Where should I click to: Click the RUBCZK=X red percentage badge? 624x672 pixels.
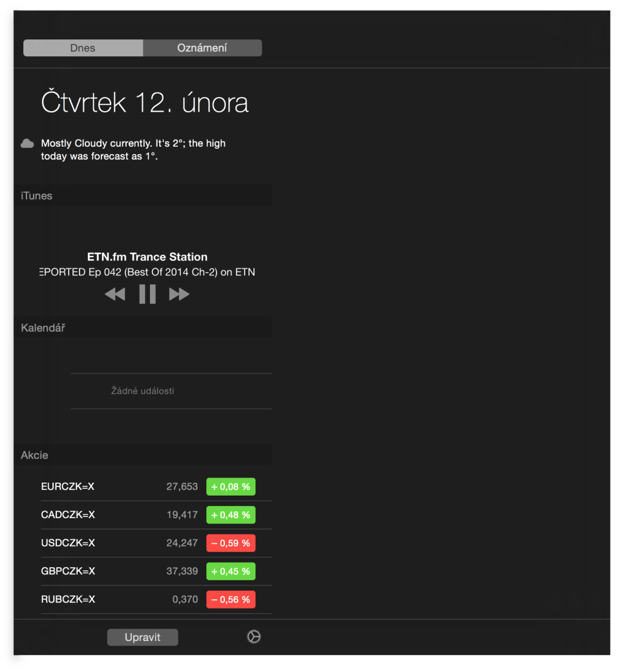click(x=230, y=599)
